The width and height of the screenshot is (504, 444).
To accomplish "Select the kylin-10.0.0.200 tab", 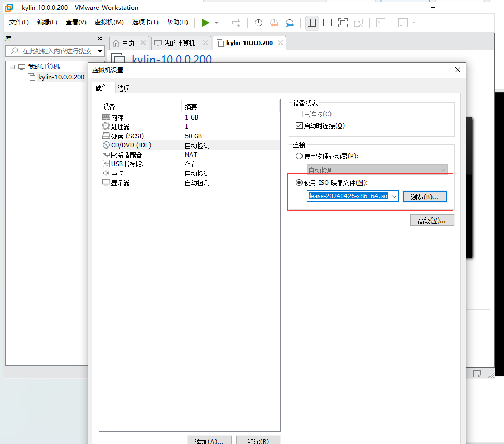I will (250, 43).
